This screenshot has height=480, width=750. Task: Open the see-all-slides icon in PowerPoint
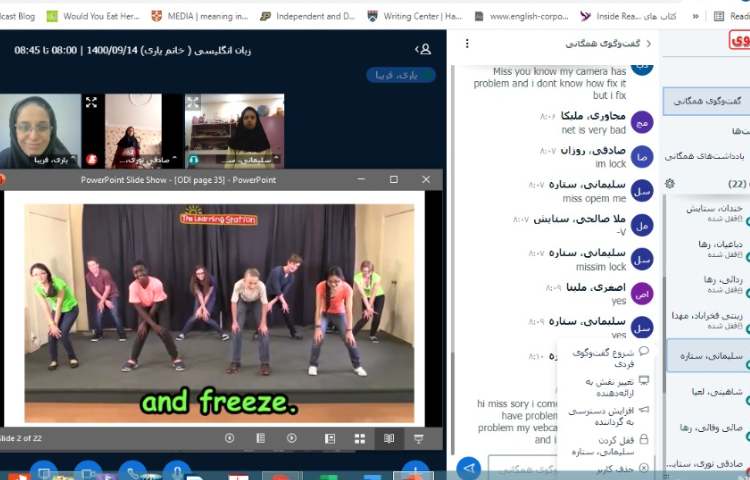[x=260, y=438]
